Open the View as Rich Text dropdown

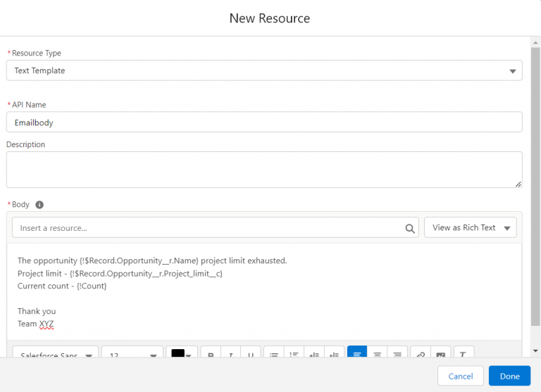470,228
